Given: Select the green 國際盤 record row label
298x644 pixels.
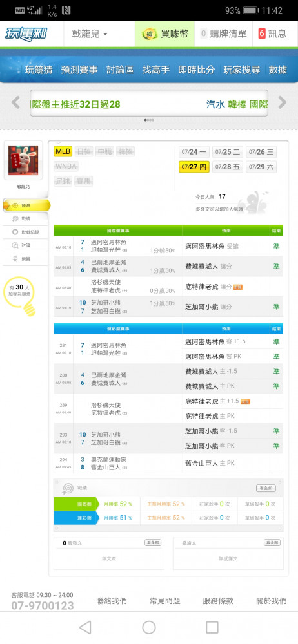Looking at the screenshot, I should (x=77, y=504).
